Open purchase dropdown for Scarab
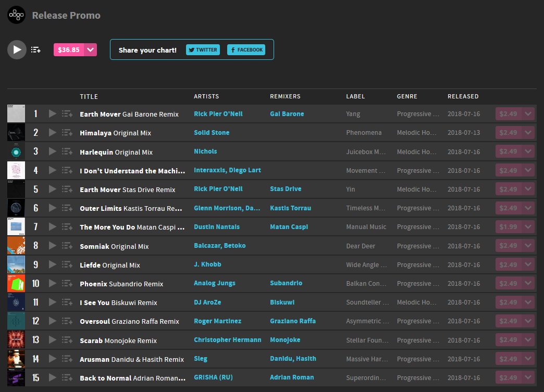 pyautogui.click(x=528, y=339)
